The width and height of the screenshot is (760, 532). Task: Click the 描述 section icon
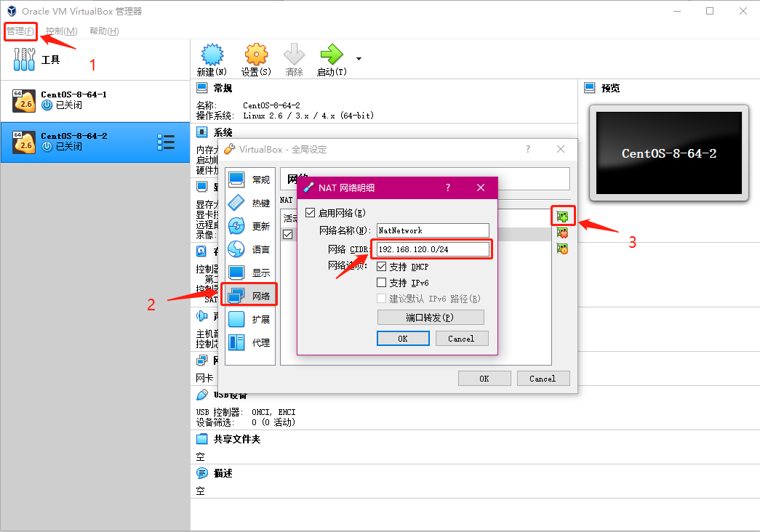coord(201,473)
